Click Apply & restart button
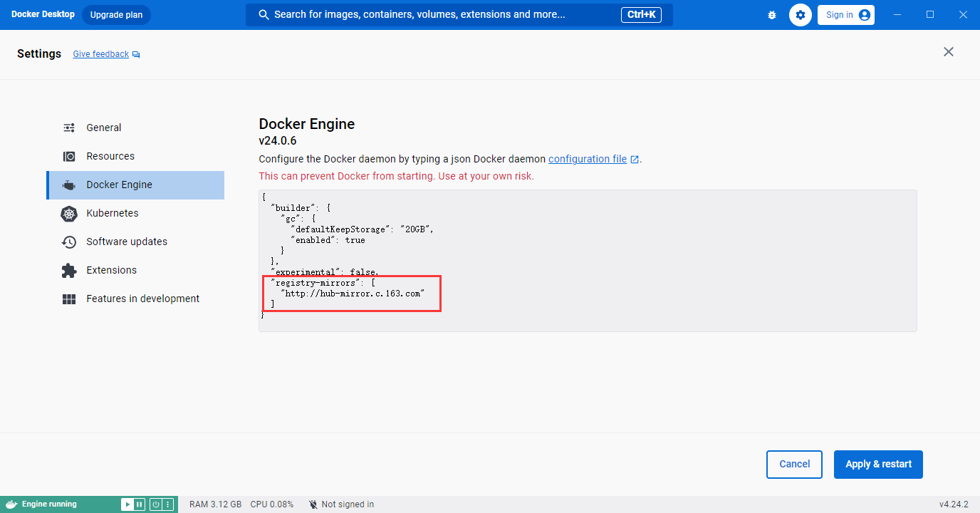 coord(878,464)
